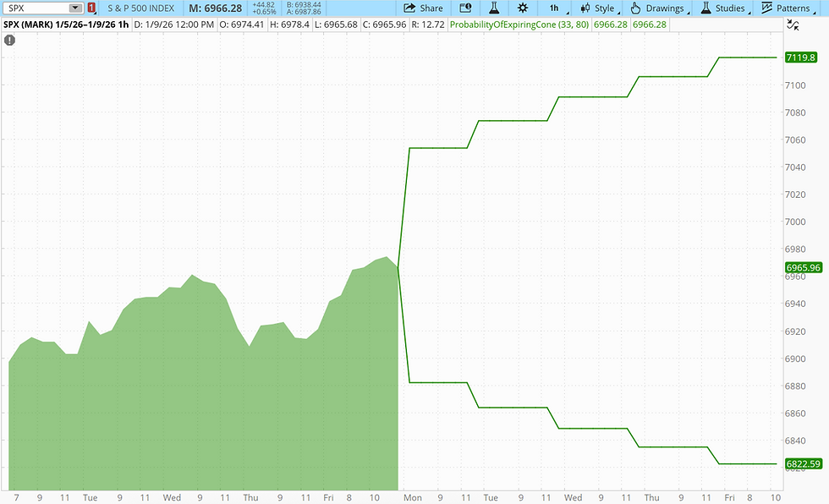Click the last 'Fri' time axis label
Viewport: 829px width, 504px height.
[x=729, y=498]
